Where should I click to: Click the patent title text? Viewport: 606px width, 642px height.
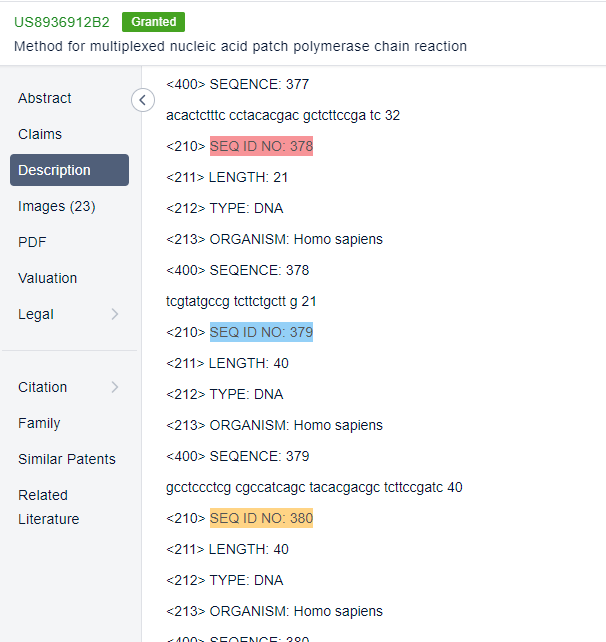tap(240, 46)
